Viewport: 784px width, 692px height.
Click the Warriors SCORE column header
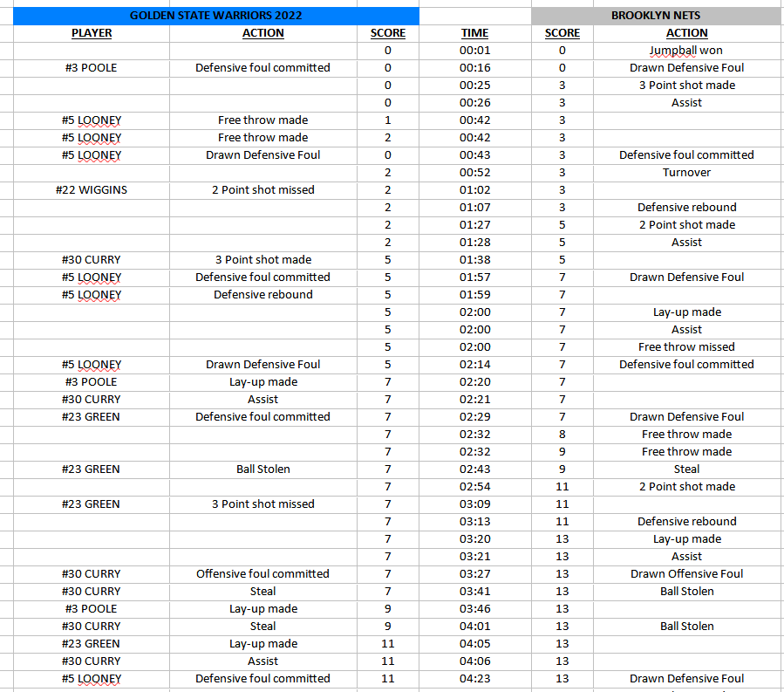[388, 33]
